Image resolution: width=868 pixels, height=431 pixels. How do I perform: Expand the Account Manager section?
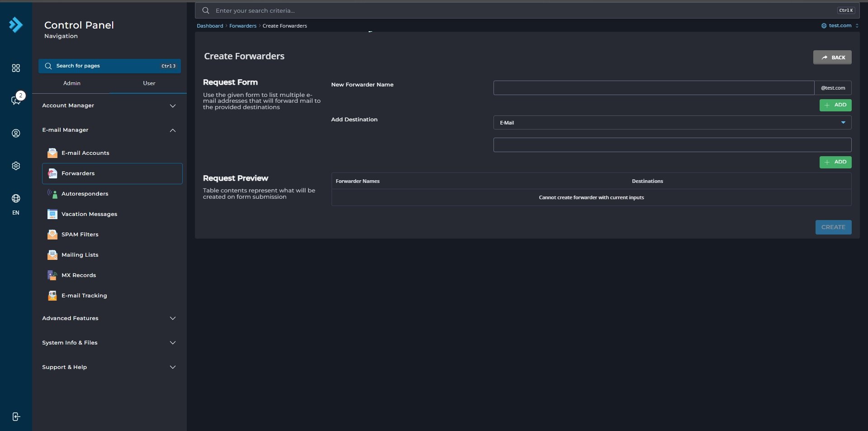(109, 105)
